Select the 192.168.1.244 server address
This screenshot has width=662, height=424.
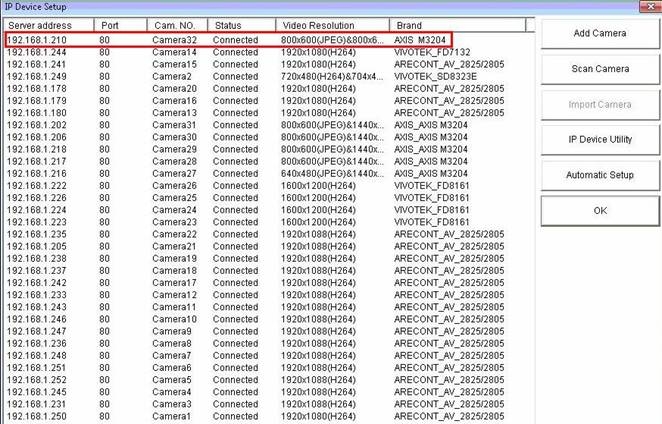coord(37,52)
